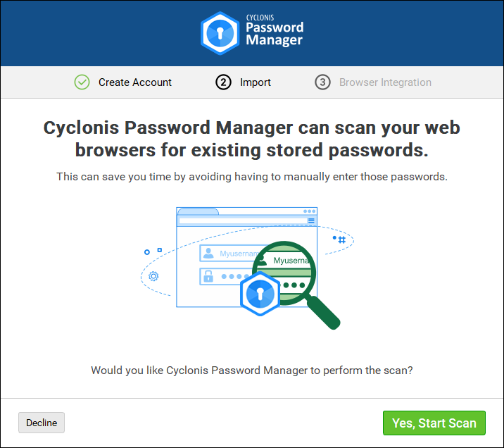
Task: Click the main heading about scanning web browsers
Action: 252,139
